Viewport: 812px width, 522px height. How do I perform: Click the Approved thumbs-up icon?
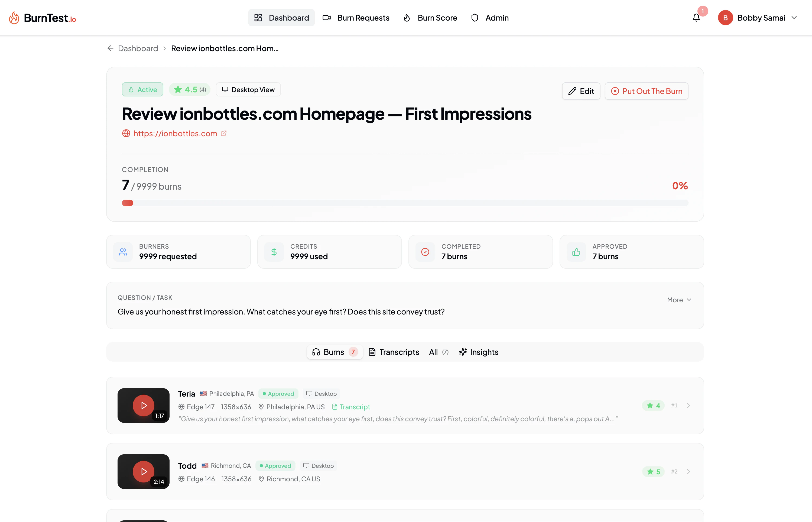coord(576,252)
